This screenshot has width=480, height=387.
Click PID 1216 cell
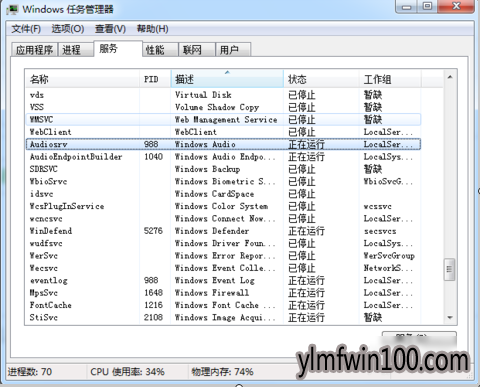(x=153, y=305)
